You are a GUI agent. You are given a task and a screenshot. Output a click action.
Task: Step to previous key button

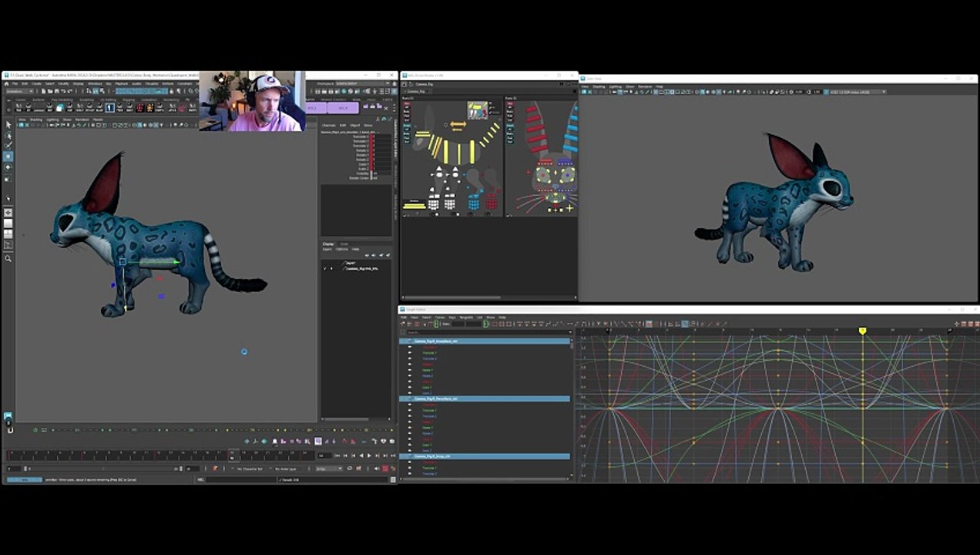pos(353,456)
